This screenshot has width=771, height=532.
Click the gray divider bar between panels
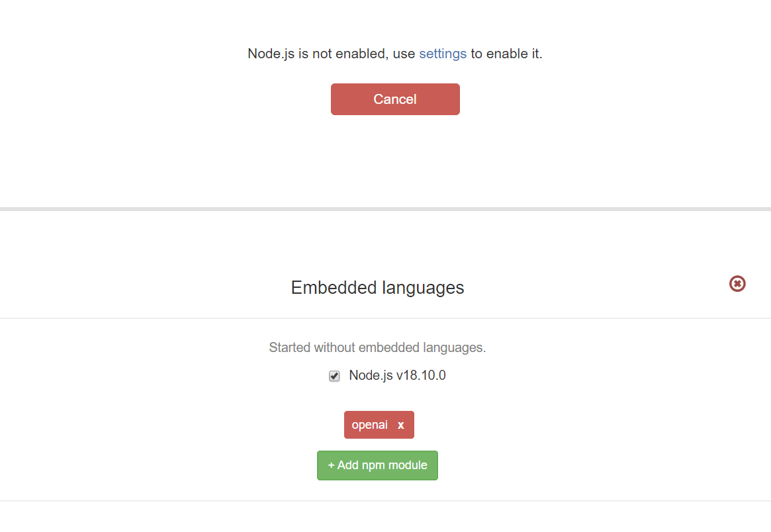click(x=385, y=209)
